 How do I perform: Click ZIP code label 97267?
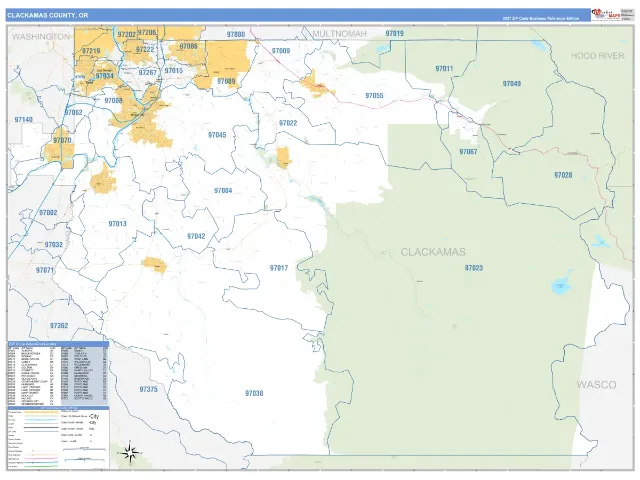pos(147,73)
